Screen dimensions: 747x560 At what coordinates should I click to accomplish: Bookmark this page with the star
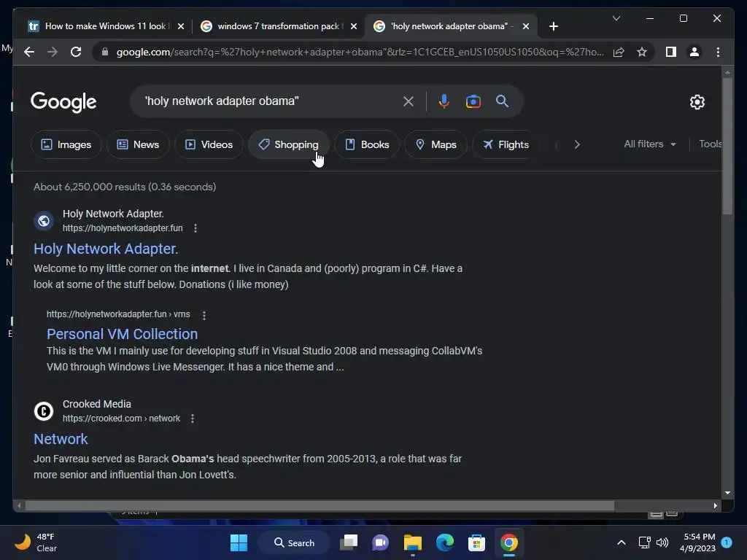642,52
